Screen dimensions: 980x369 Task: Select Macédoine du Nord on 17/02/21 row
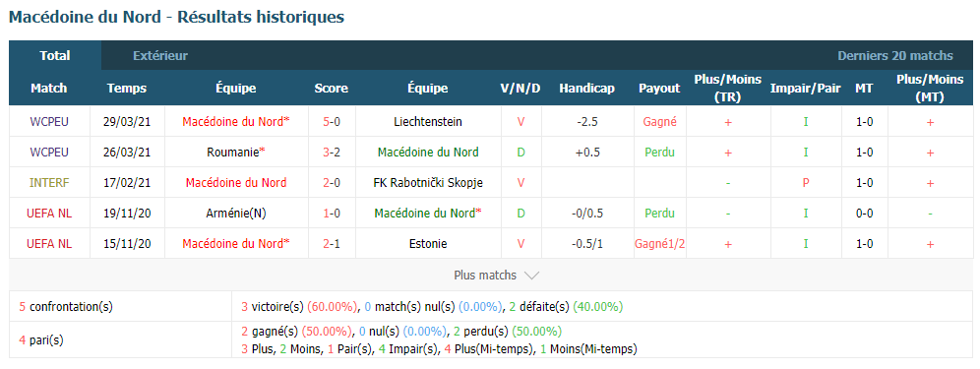[x=235, y=183]
